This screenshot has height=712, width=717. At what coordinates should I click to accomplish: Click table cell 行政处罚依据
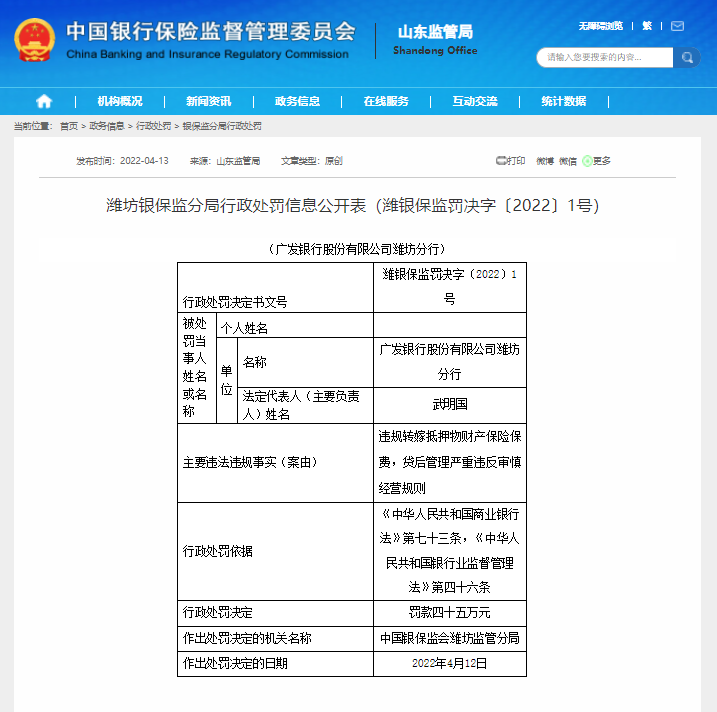(275, 551)
